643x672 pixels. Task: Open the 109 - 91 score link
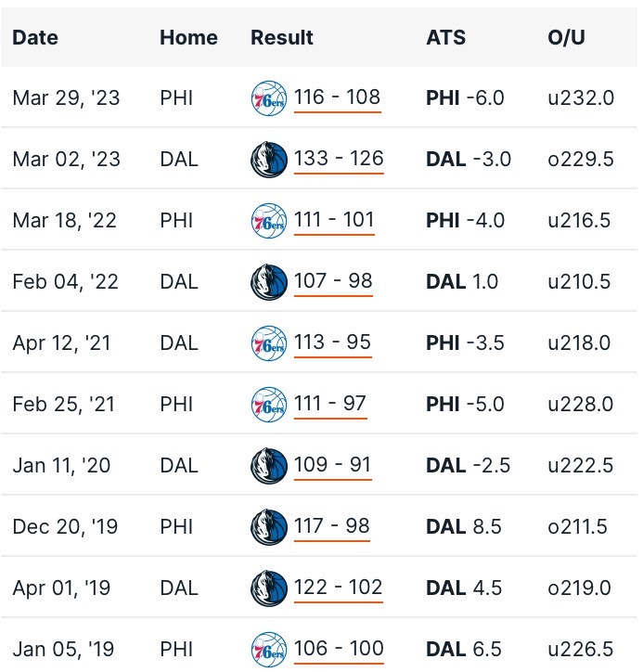pos(332,465)
